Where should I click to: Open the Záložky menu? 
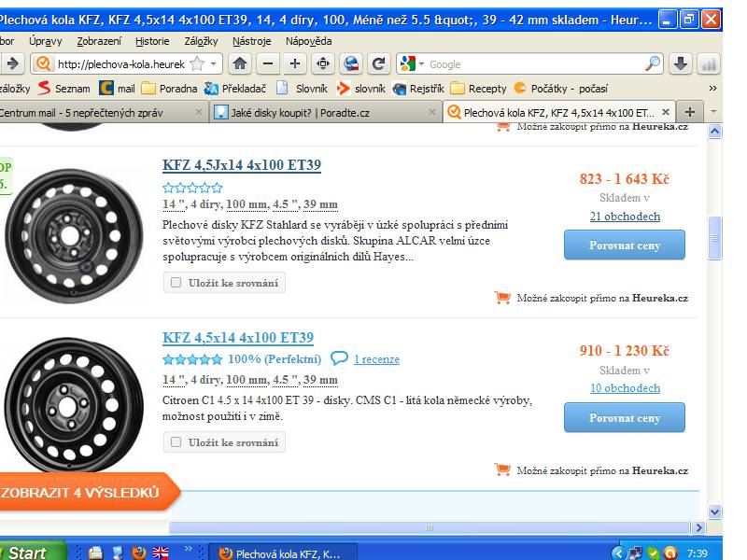click(201, 41)
